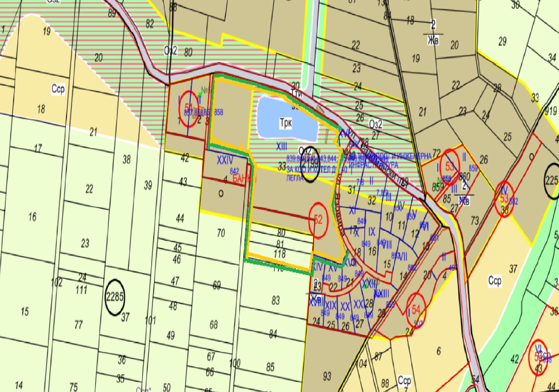This screenshot has height=392, width=559.
Task: Click the blue XIII plot label
Action: (x=281, y=146)
